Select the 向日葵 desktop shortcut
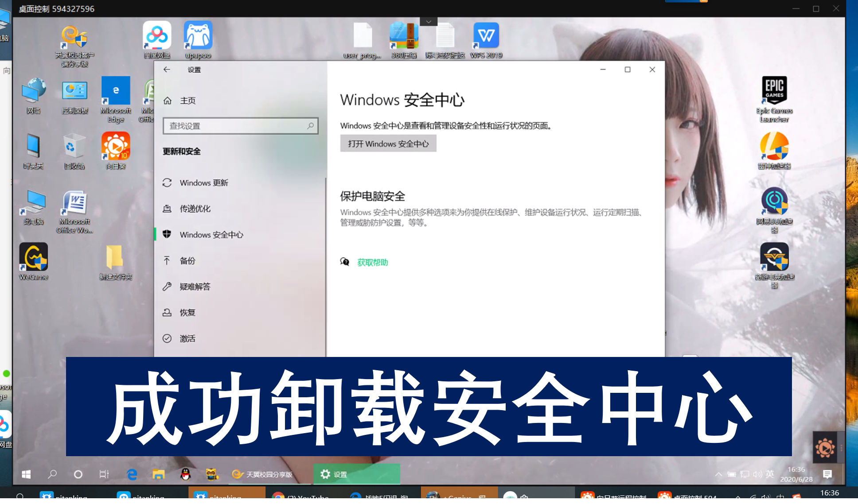The image size is (858, 504). 116,151
